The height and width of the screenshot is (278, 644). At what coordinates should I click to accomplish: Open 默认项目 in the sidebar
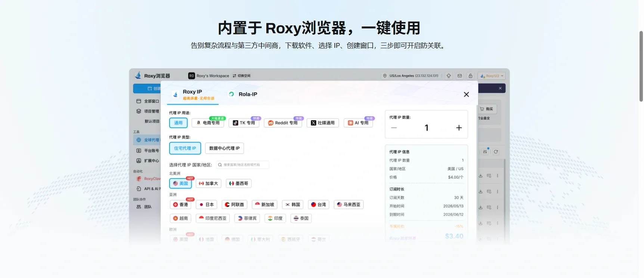coord(152,121)
